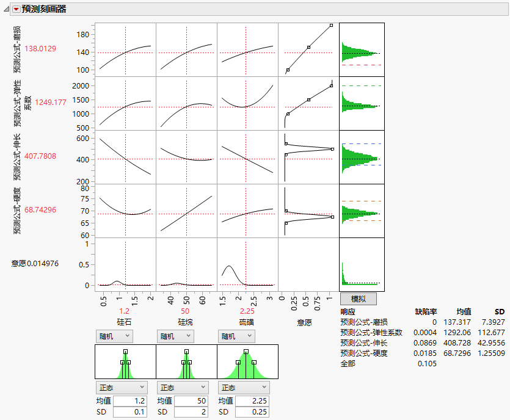Open the 随机 dropdown under 硅石
The height and width of the screenshot is (420, 510).
114,336
